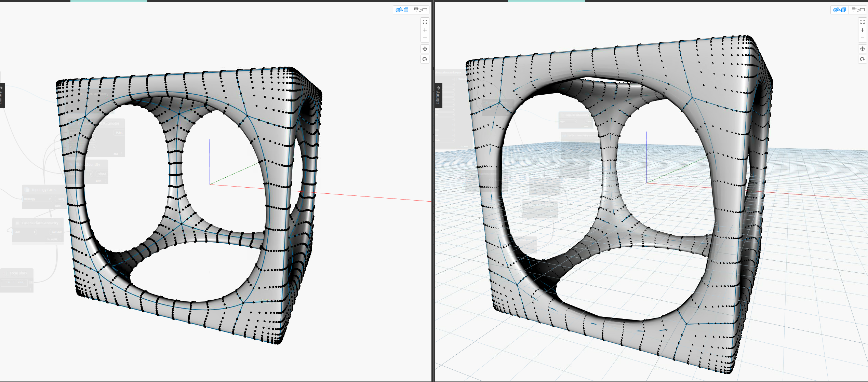Image resolution: width=868 pixels, height=382 pixels.
Task: Zoom out using minus icon in left window
Action: point(425,38)
